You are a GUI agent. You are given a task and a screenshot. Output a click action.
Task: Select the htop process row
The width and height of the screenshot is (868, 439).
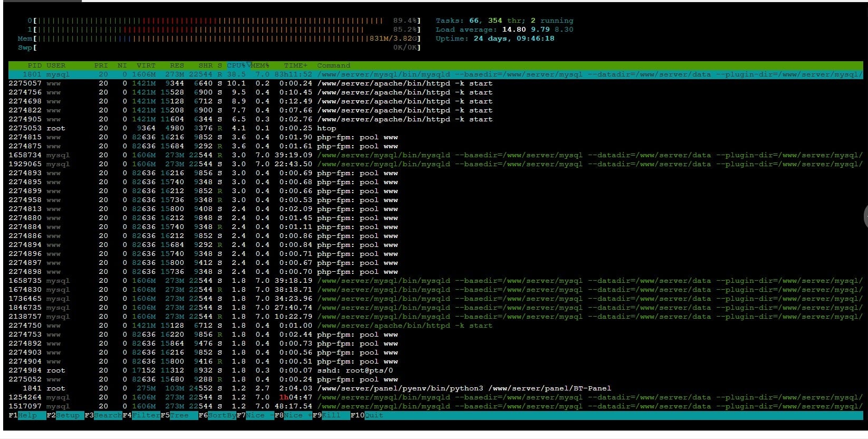(x=326, y=128)
